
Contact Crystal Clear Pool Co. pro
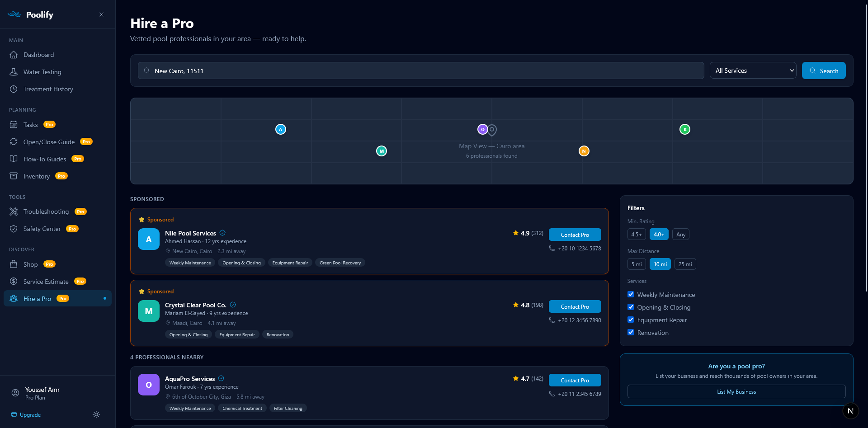click(x=575, y=306)
